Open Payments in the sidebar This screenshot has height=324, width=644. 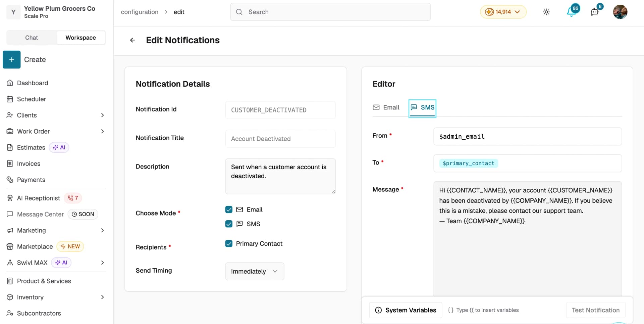31,180
